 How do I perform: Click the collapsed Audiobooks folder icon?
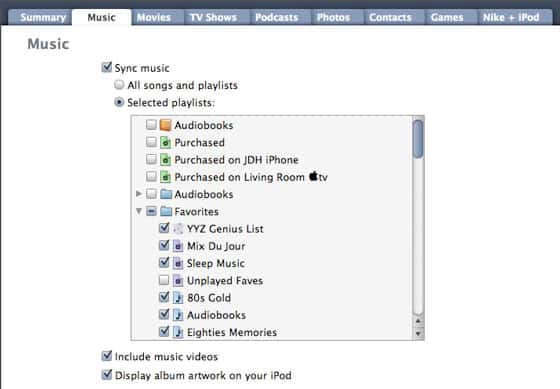[x=166, y=194]
